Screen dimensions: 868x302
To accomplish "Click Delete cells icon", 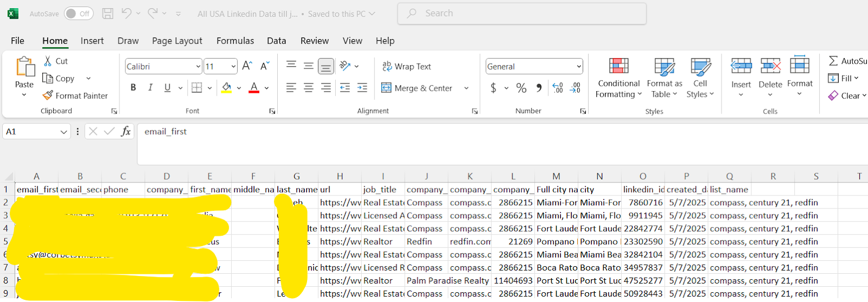I will (x=770, y=66).
